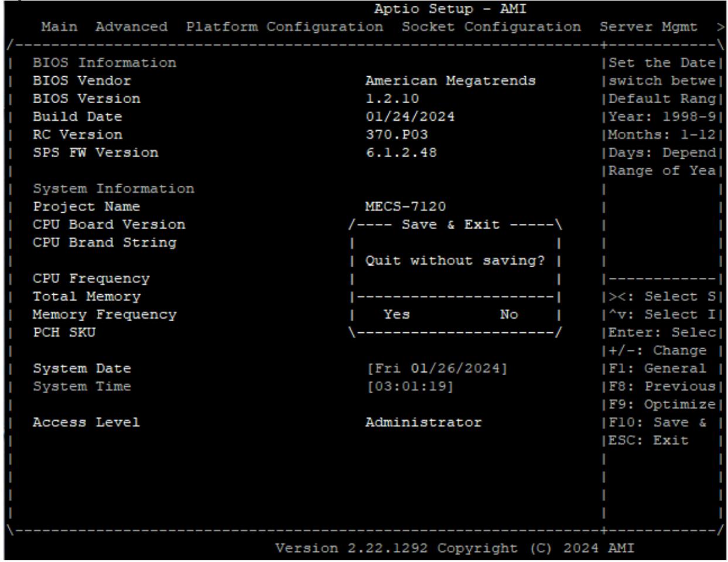The image size is (728, 562).
Task: Click the ESC: Exit help hint
Action: (x=649, y=441)
